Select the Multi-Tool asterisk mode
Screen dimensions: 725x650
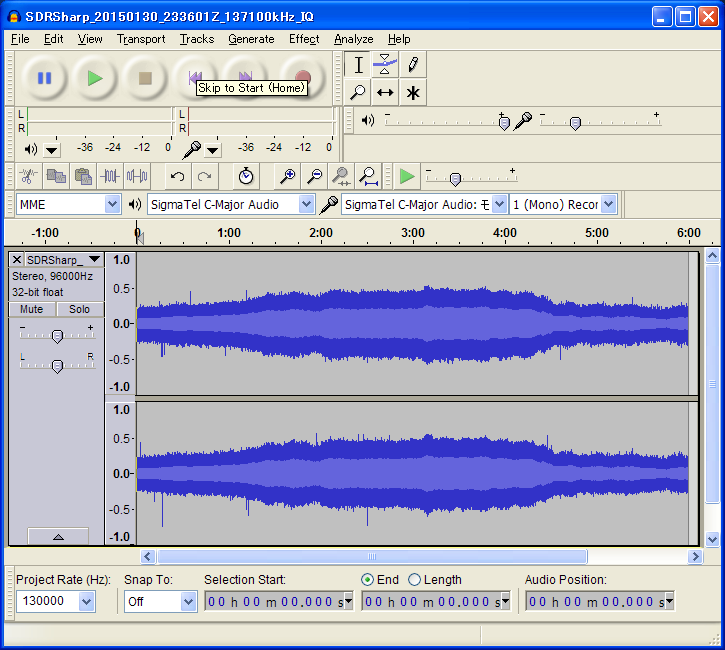pos(413,92)
